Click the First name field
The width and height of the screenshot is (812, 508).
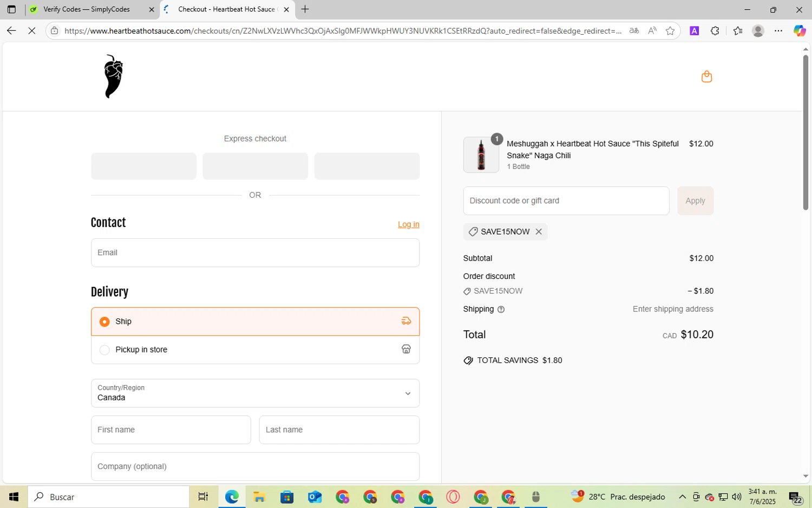pyautogui.click(x=171, y=429)
